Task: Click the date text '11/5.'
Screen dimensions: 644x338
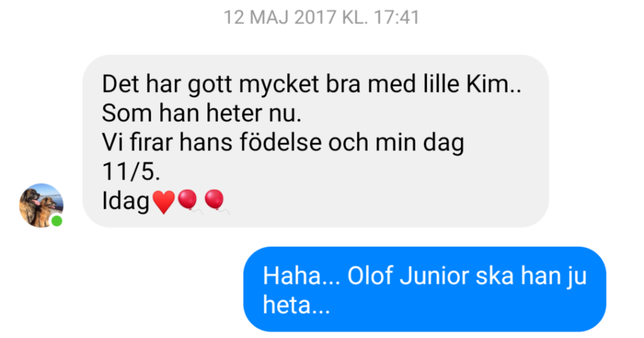Action: click(x=131, y=172)
